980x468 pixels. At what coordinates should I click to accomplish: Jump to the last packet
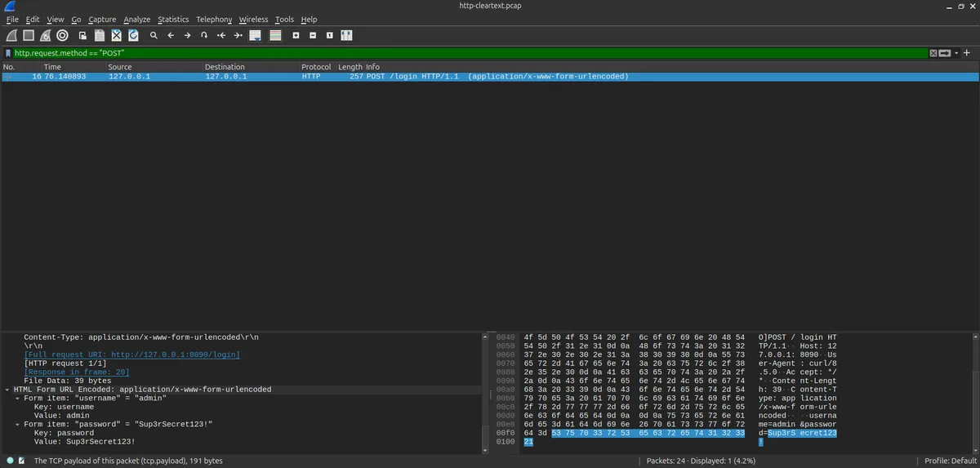(x=238, y=35)
